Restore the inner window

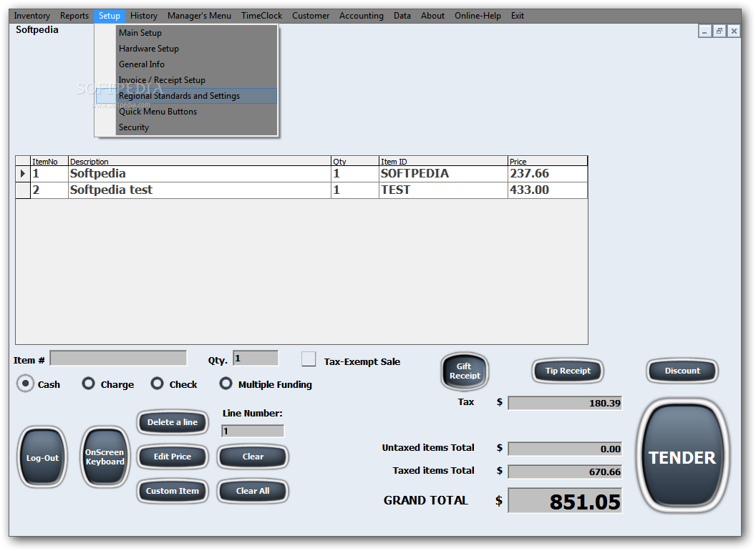click(719, 31)
